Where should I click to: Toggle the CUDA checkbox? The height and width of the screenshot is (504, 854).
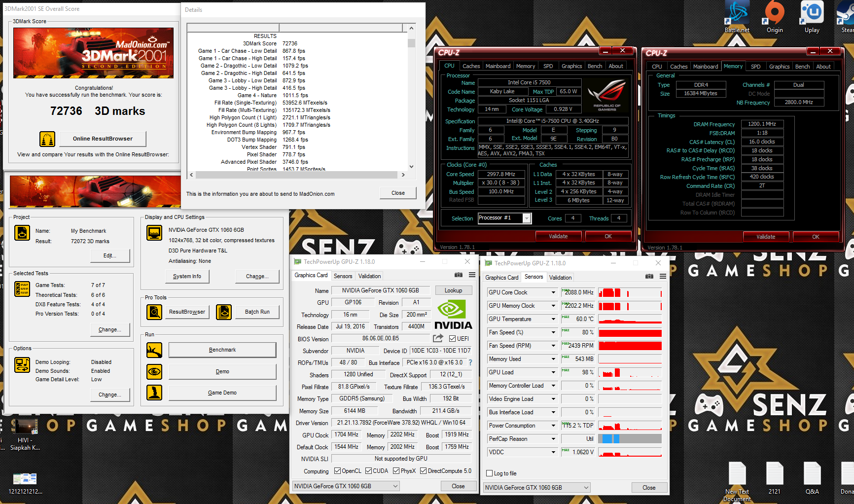tap(368, 471)
